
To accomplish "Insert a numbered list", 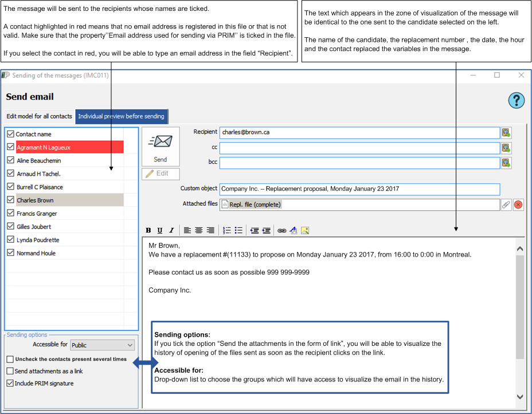I will pos(226,230).
